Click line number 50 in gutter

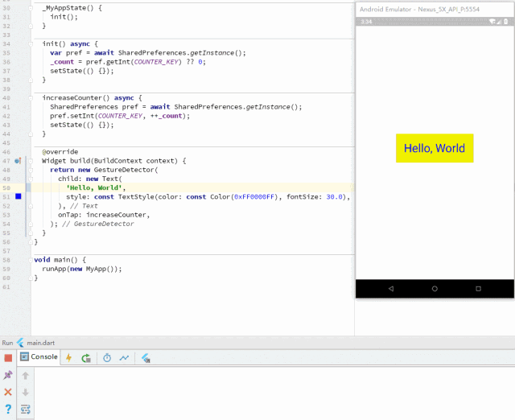coord(6,187)
